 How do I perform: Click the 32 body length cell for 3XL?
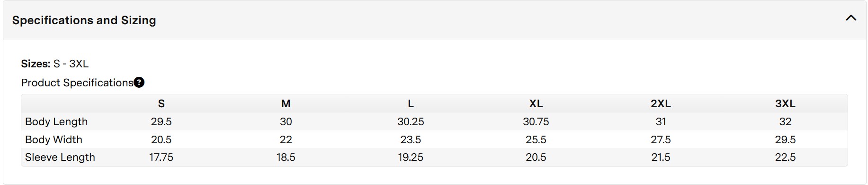[785, 121]
